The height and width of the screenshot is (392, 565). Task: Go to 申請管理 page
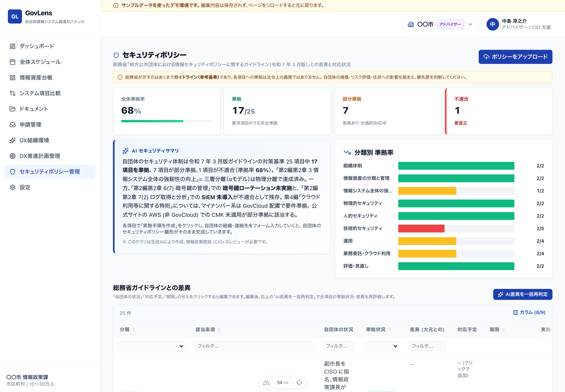pos(50,125)
